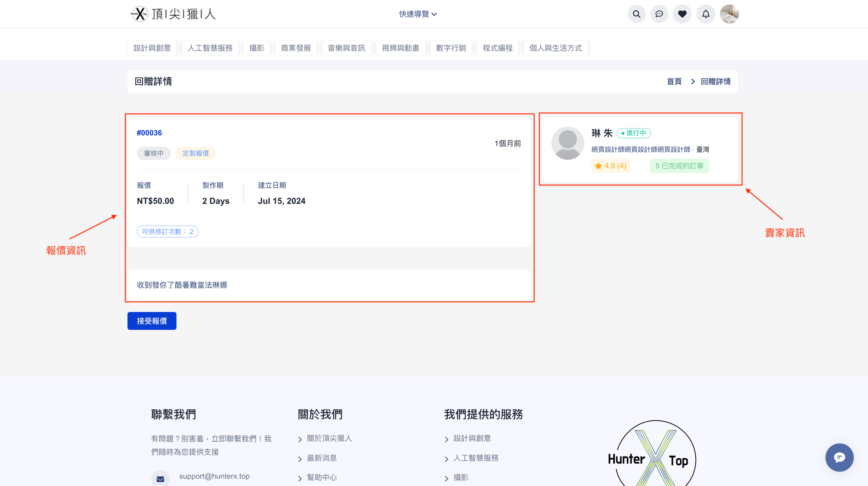Screen dimensions: 868x486
Task: Click the chevron before 設計與創意 footer link
Action: click(447, 440)
